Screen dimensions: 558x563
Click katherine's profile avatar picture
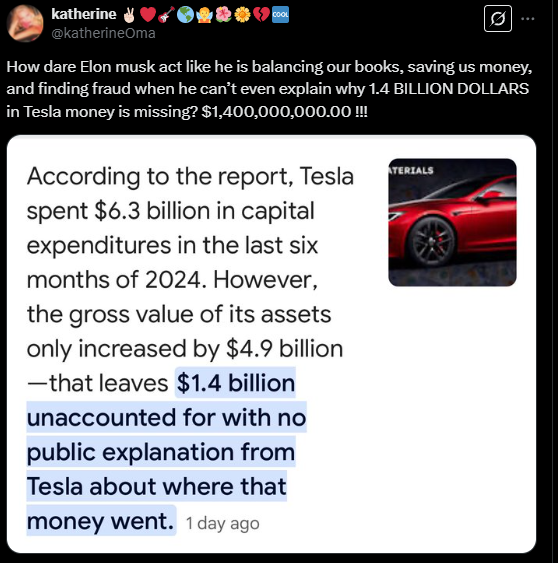[25, 23]
